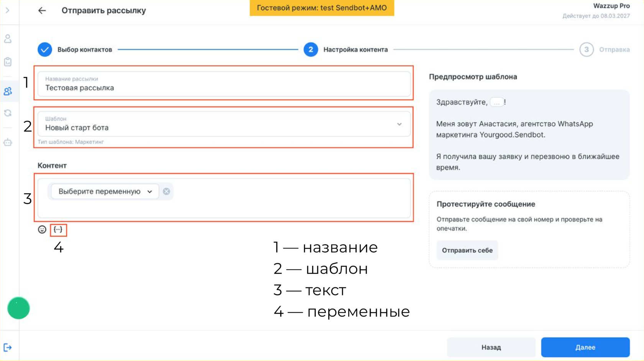The height and width of the screenshot is (361, 644).
Task: Click the step 3 number circle
Action: pos(586,49)
